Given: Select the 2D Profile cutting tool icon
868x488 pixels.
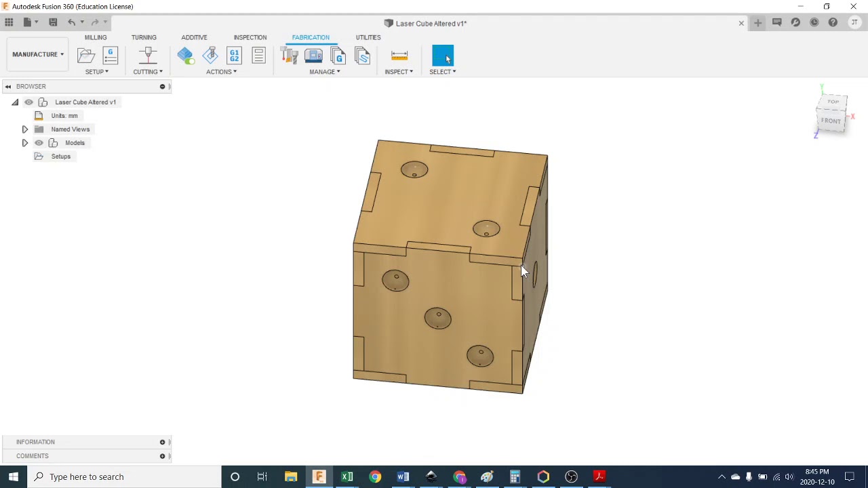Looking at the screenshot, I should pyautogui.click(x=148, y=56).
